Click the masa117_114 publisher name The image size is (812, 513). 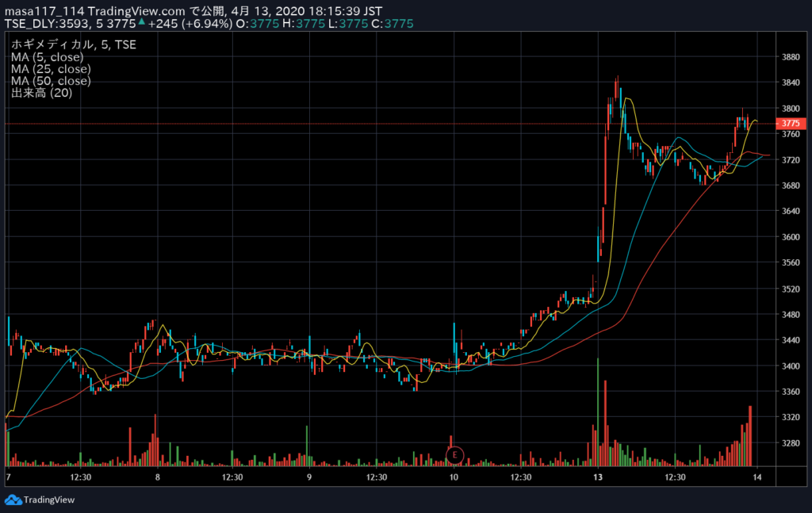point(44,11)
